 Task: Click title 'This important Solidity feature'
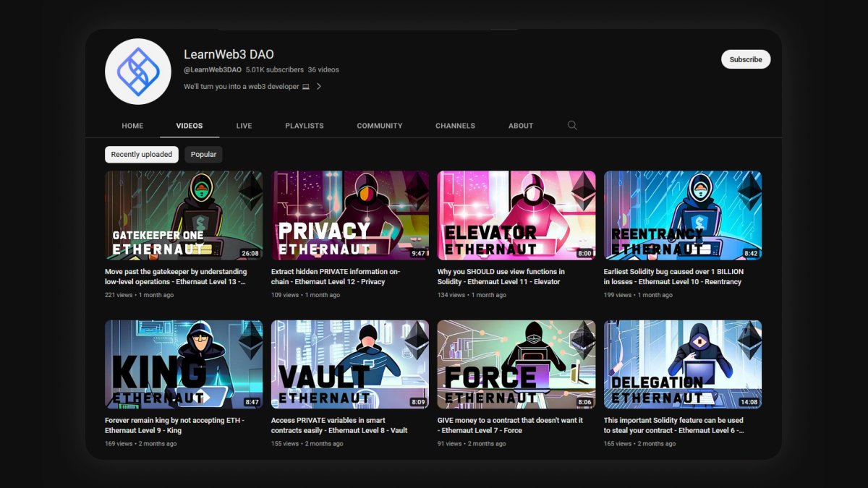674,425
